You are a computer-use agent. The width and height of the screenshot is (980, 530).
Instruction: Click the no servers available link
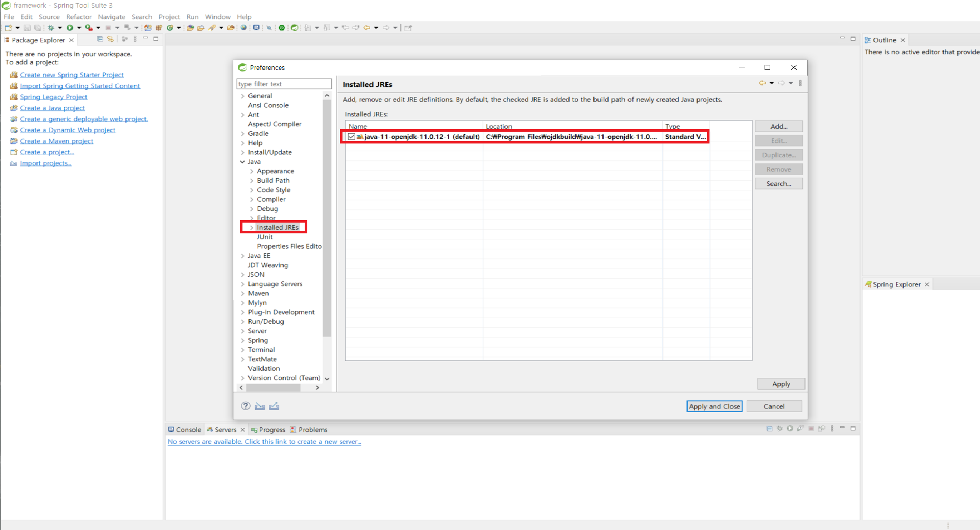click(264, 442)
